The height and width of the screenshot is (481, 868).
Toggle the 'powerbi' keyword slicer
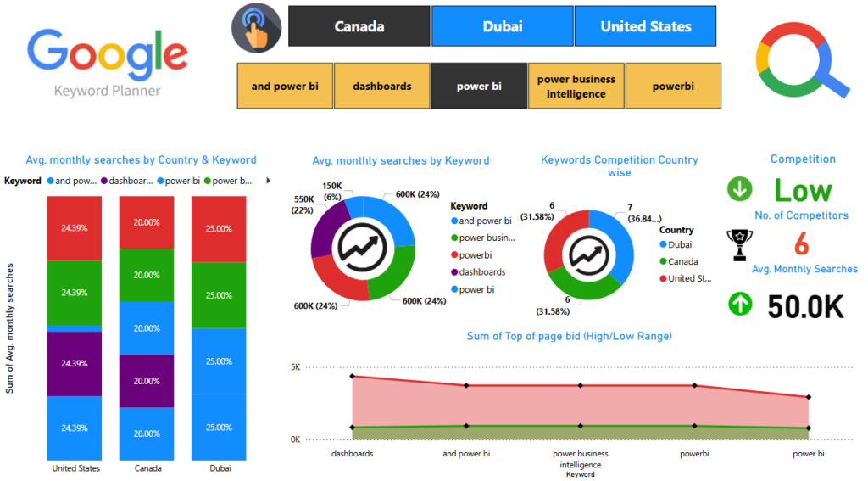[x=673, y=86]
